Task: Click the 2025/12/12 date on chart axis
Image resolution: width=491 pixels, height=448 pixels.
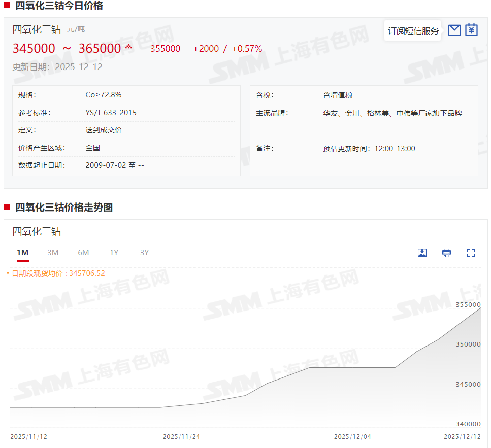Action: click(462, 437)
